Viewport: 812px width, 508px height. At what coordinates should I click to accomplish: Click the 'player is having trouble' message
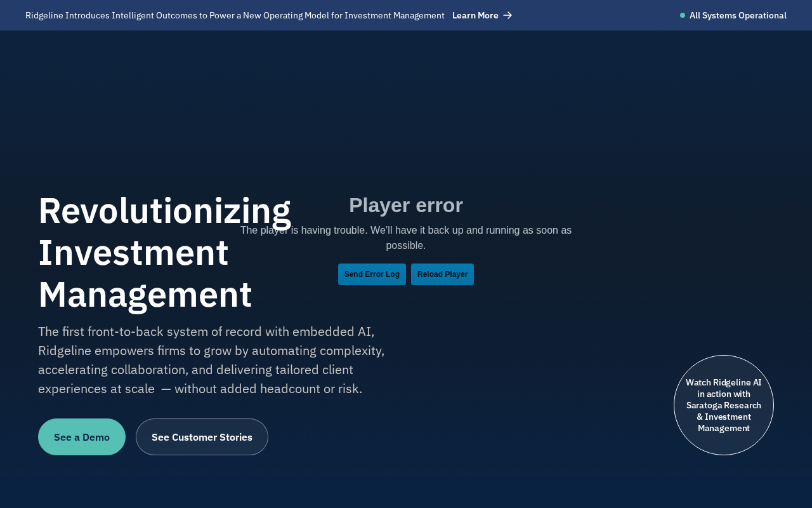click(x=406, y=237)
